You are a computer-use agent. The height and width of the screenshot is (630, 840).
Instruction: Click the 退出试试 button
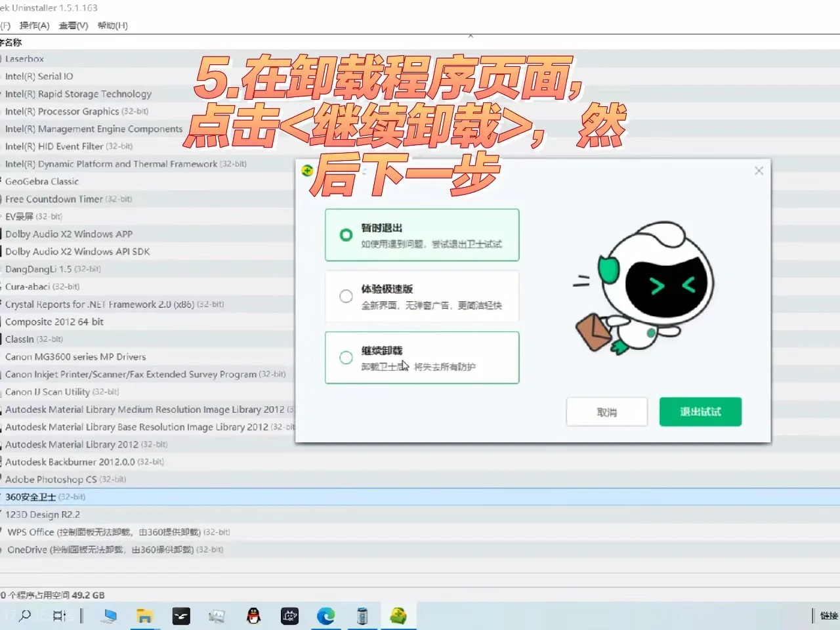700,411
